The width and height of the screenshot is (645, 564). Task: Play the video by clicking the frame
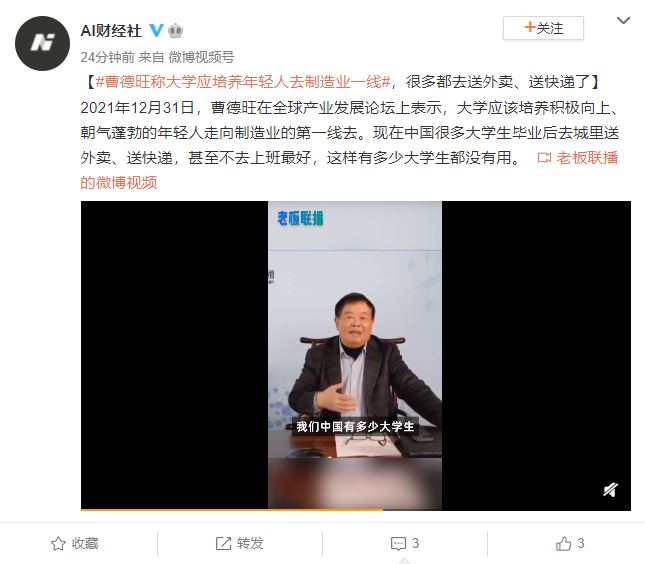[356, 355]
